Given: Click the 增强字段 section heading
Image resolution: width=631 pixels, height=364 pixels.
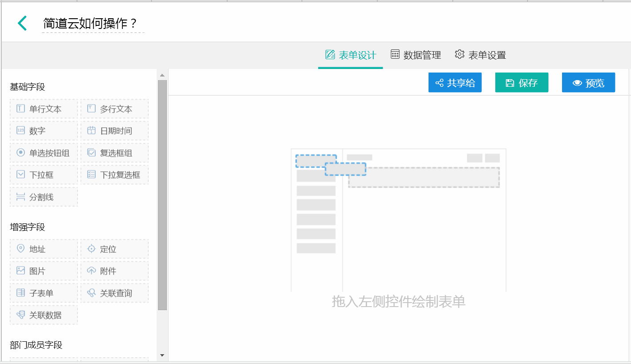Looking at the screenshot, I should (28, 227).
